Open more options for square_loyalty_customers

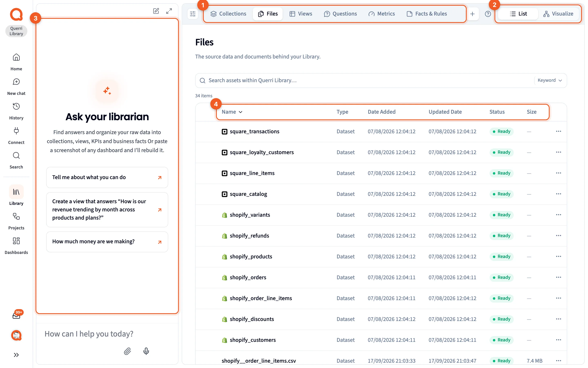tap(558, 152)
